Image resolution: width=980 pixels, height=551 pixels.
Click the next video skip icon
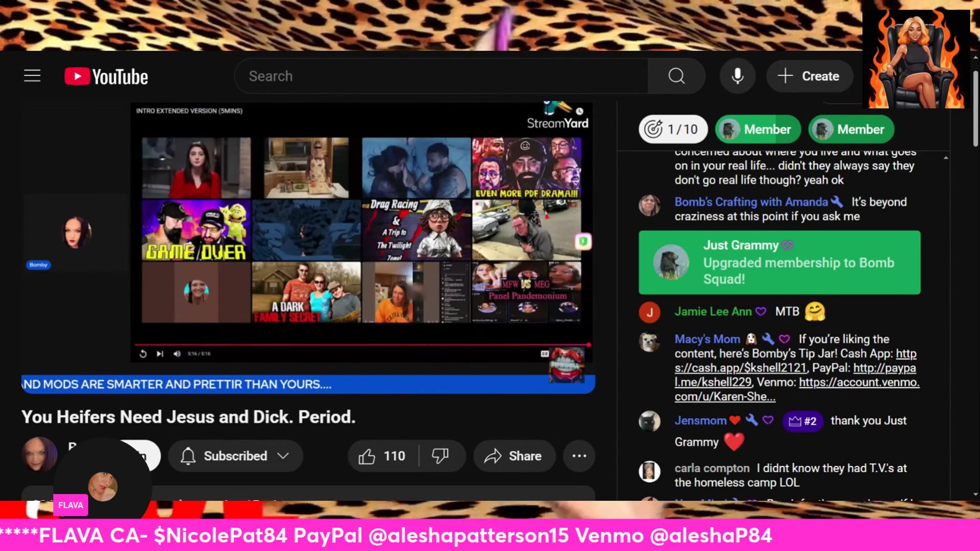[160, 354]
